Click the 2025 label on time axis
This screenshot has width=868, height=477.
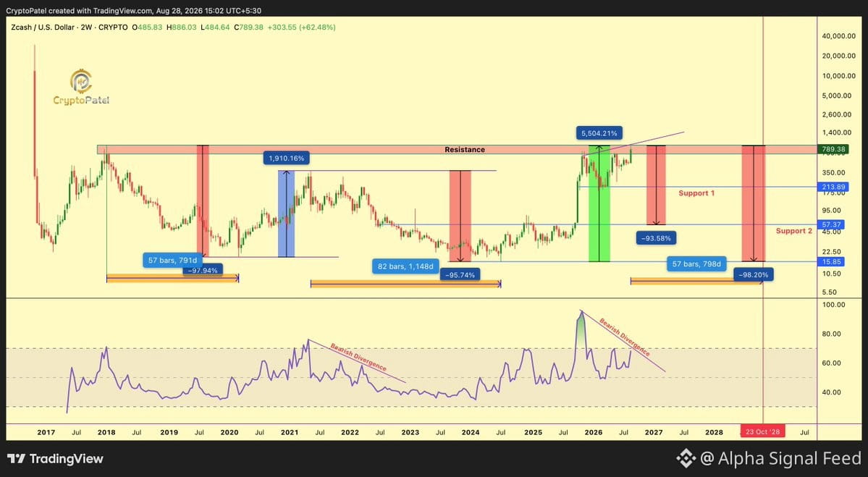pos(533,432)
